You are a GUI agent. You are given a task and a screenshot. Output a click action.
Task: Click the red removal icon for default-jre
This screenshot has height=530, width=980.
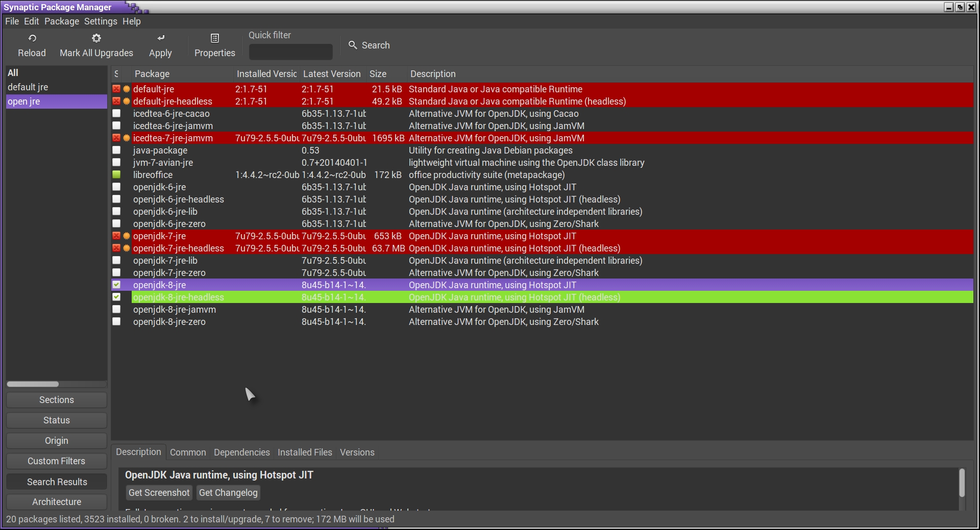pos(116,89)
